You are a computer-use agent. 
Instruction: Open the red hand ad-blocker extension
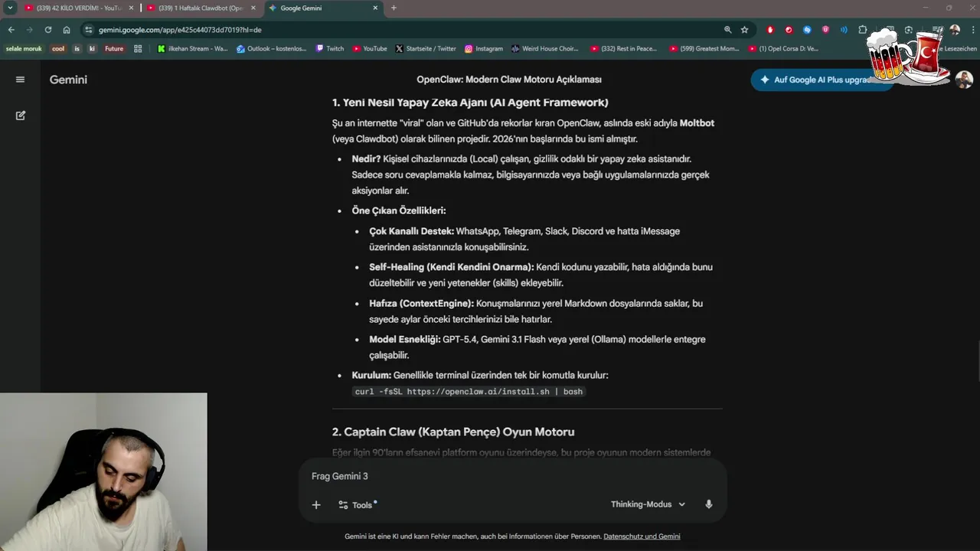770,30
